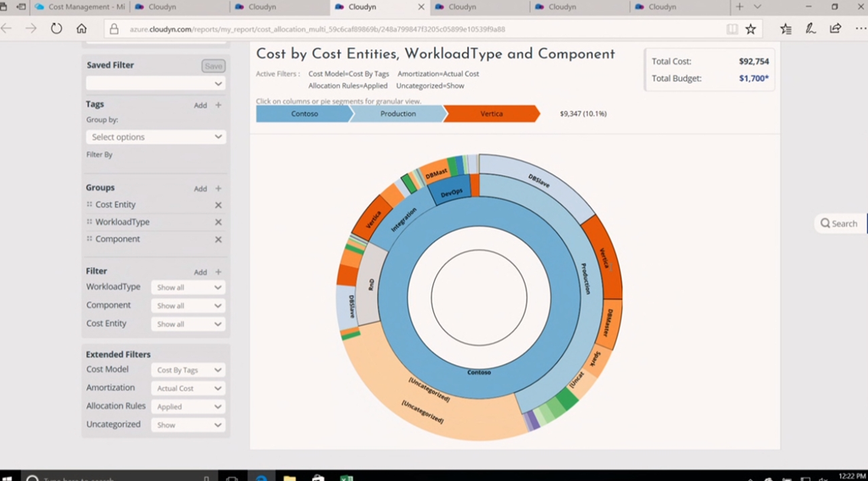Open the Saved Filter dropdown
Screen dimensions: 868x481
156,84
